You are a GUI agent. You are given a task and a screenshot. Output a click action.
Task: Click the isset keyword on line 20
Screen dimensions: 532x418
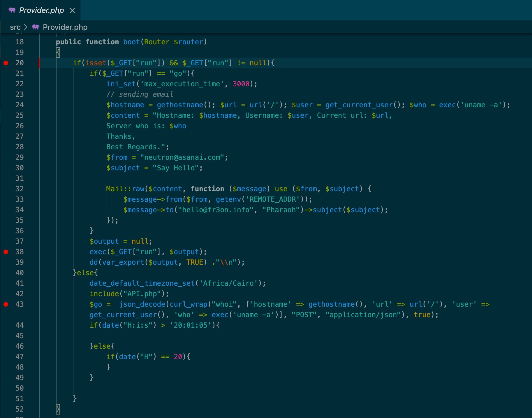pos(96,63)
